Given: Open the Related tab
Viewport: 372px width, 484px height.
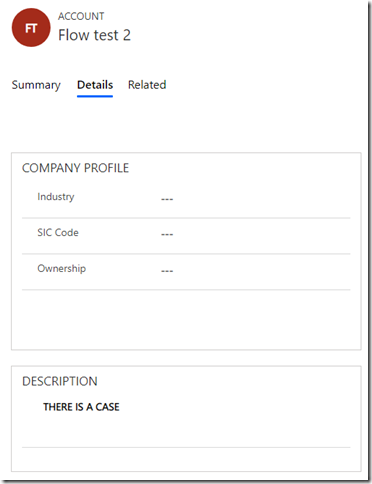Looking at the screenshot, I should pyautogui.click(x=147, y=85).
